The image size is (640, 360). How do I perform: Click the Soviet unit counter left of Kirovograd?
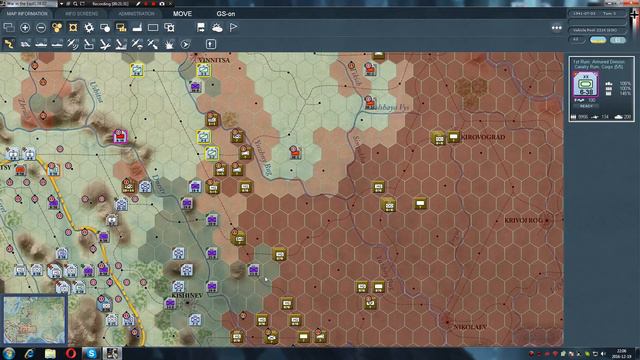tap(439, 138)
